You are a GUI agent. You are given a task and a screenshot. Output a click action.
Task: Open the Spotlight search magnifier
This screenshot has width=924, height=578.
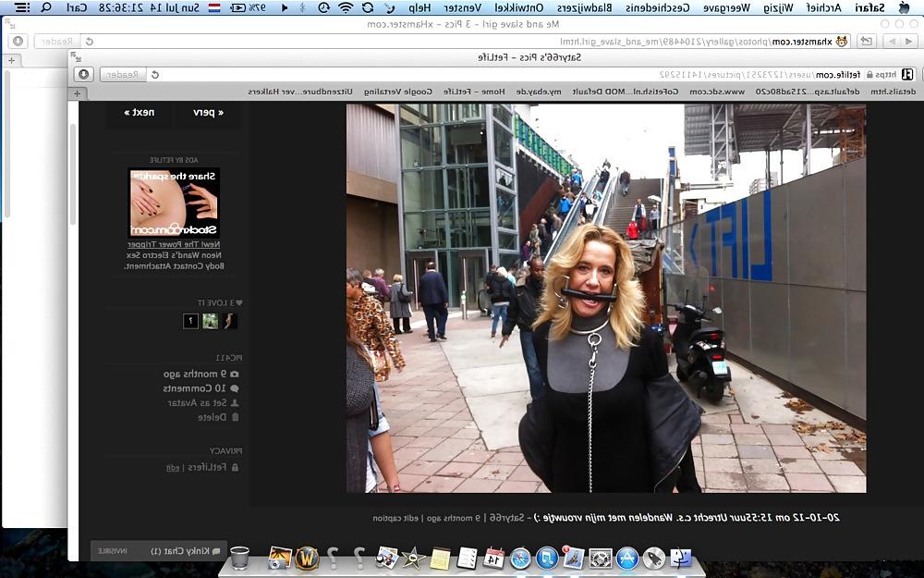pos(46,7)
